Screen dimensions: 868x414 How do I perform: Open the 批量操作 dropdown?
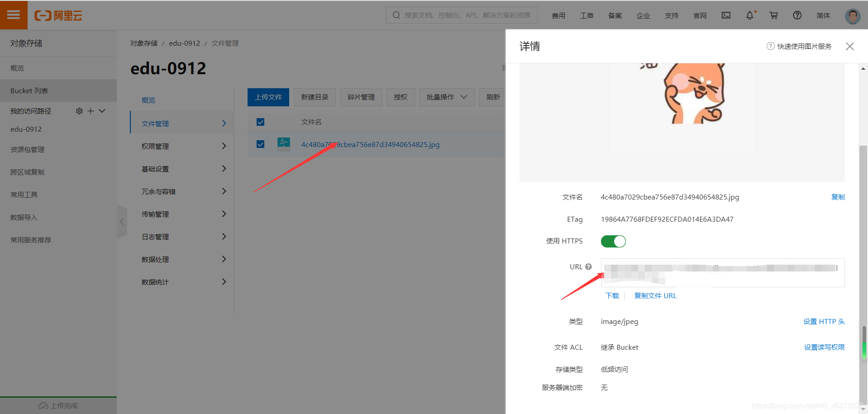(447, 97)
